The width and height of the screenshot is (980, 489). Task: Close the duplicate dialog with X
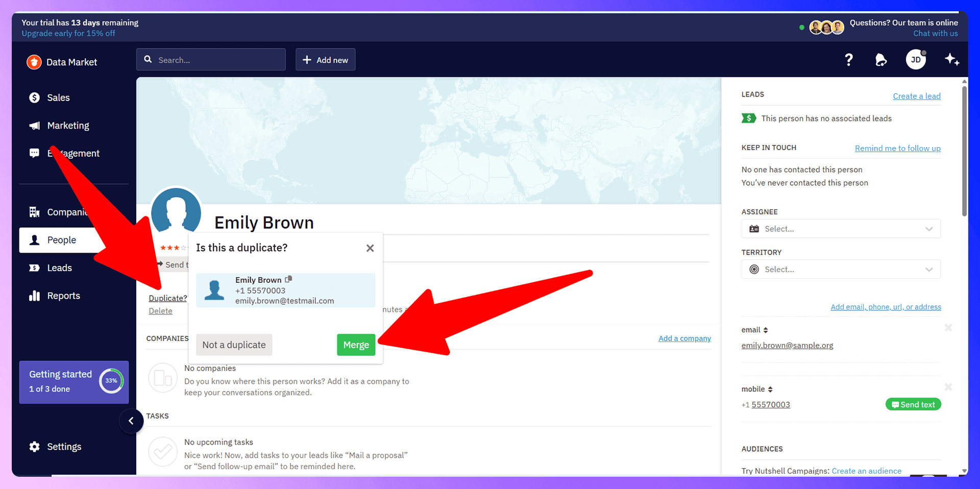point(370,248)
